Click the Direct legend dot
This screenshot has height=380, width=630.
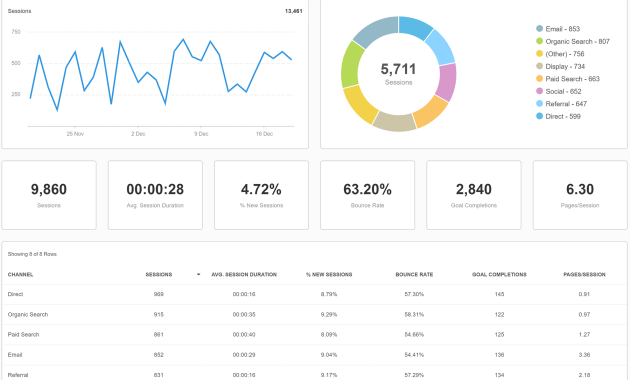[540, 116]
